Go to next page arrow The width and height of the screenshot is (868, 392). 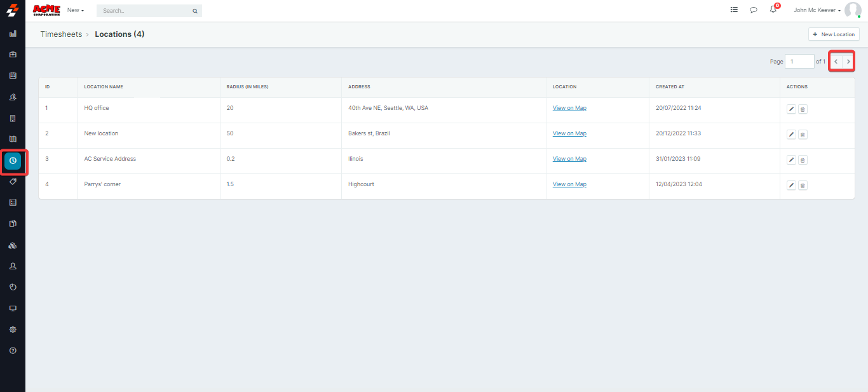[848, 62]
